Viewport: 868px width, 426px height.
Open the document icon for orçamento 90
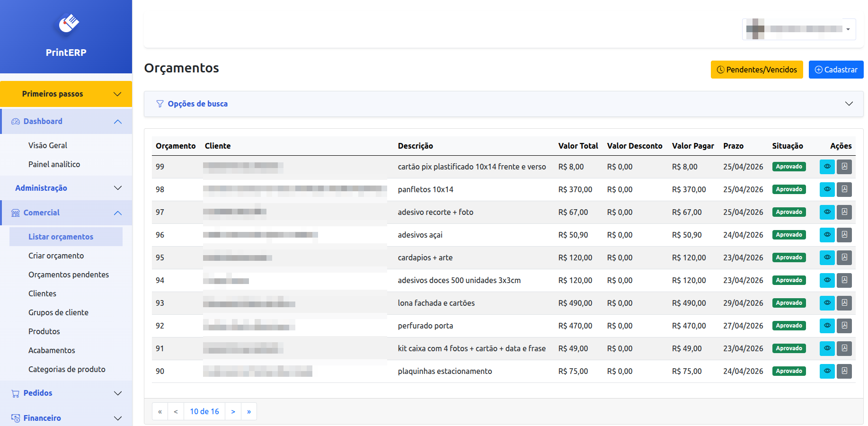coord(844,371)
